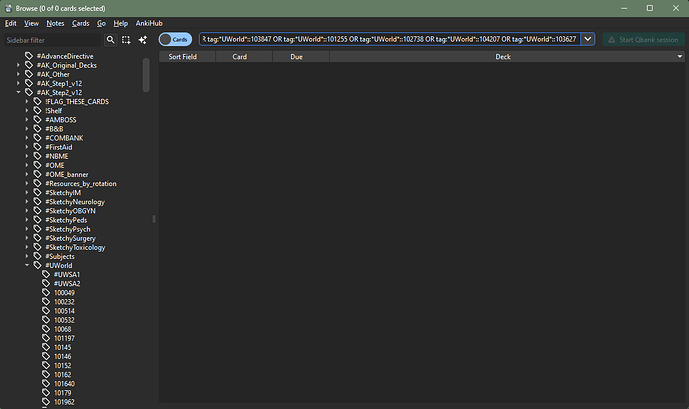Click the tag icon beside #SketchyPsych
Image resolution: width=689 pixels, height=409 pixels.
(38, 229)
